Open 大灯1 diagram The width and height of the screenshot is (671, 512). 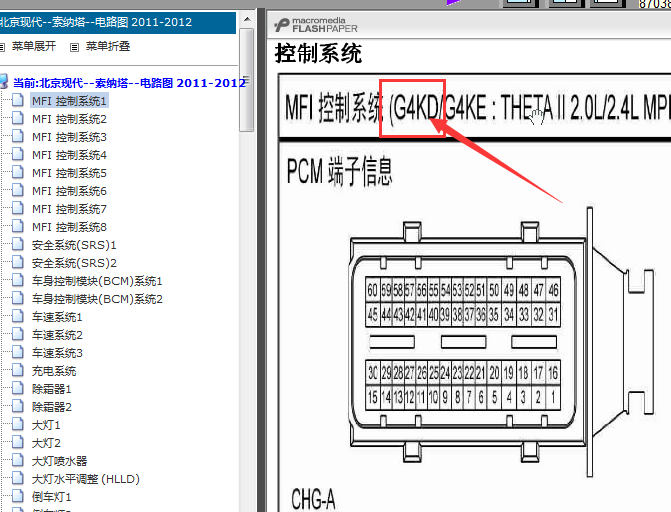[46, 425]
